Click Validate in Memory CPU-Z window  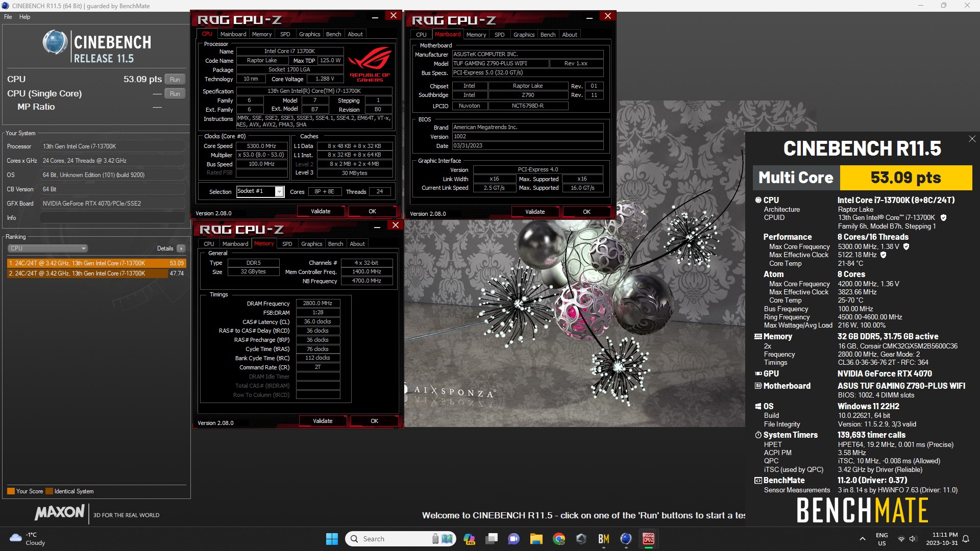pyautogui.click(x=323, y=421)
